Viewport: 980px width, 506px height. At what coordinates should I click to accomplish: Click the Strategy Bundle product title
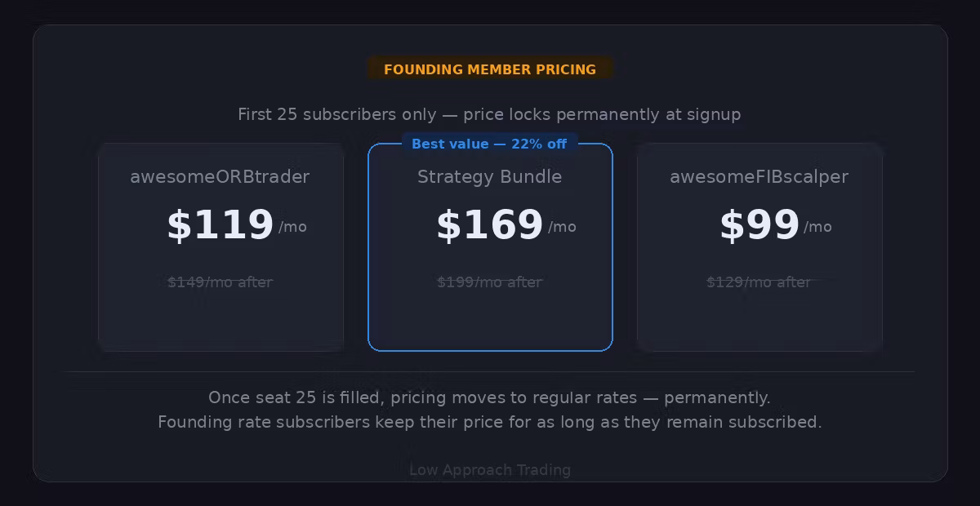490,176
